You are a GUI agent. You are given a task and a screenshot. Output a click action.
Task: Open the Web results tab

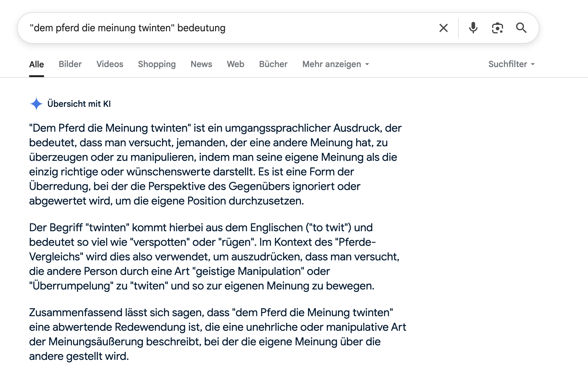point(235,64)
